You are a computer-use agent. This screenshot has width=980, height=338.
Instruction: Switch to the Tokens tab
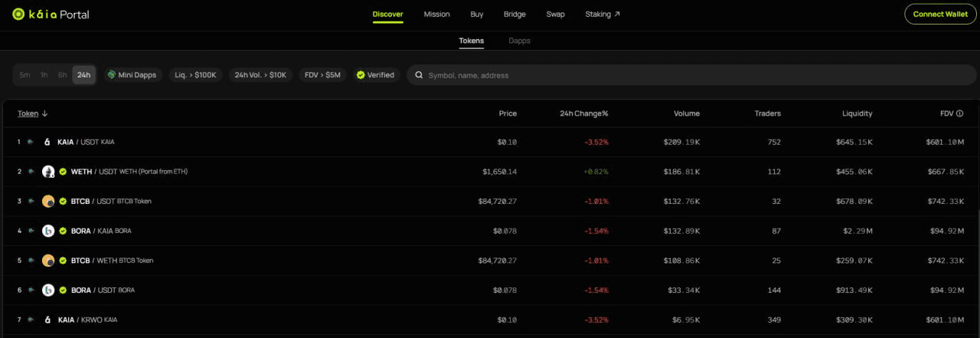click(x=472, y=41)
